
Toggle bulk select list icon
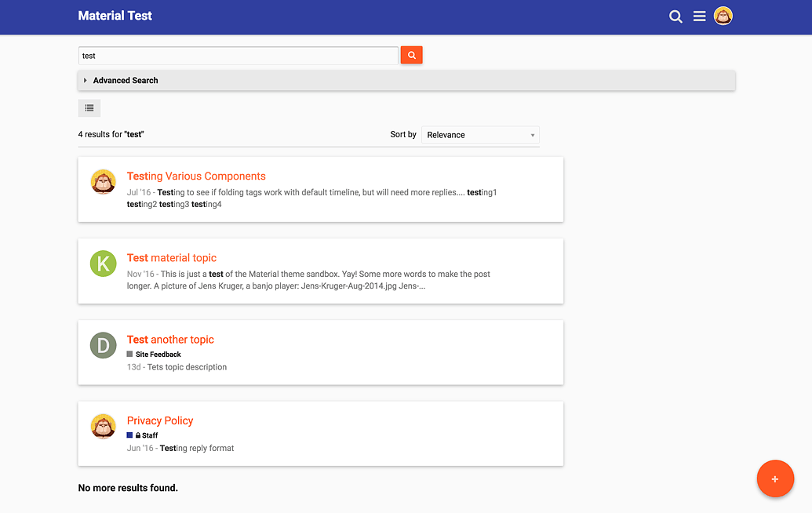pos(89,108)
